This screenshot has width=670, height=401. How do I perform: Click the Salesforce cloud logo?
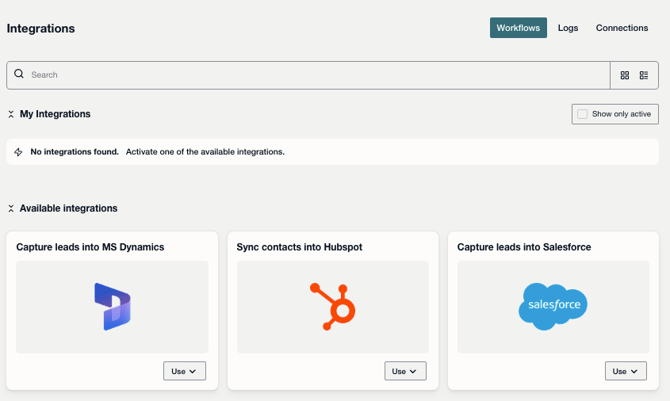click(553, 306)
